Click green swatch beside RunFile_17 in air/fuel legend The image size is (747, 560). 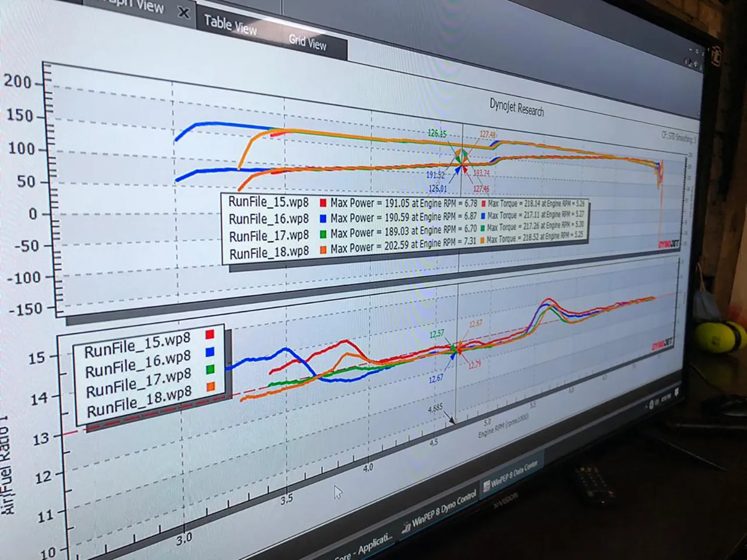point(211,369)
